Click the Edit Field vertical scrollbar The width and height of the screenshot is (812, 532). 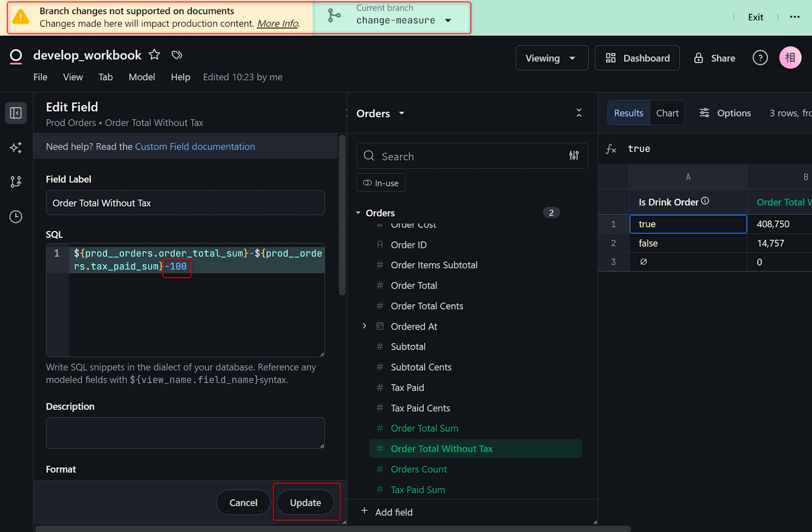click(x=342, y=215)
